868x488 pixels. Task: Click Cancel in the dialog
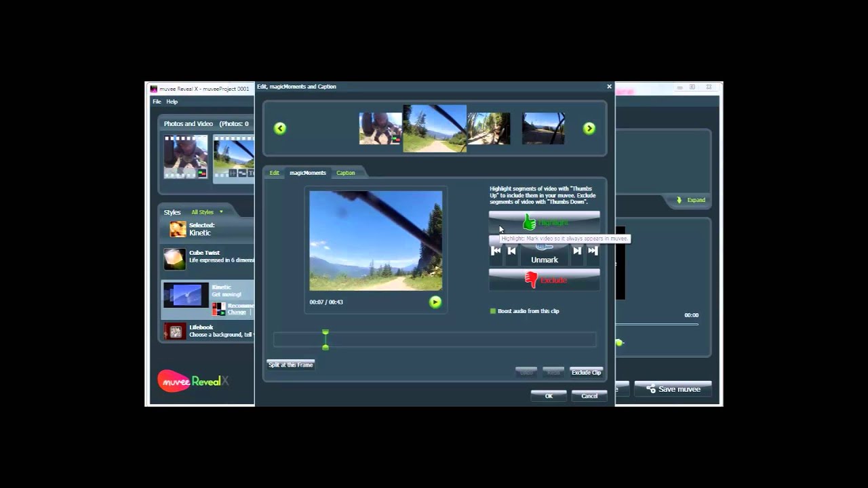click(x=589, y=396)
